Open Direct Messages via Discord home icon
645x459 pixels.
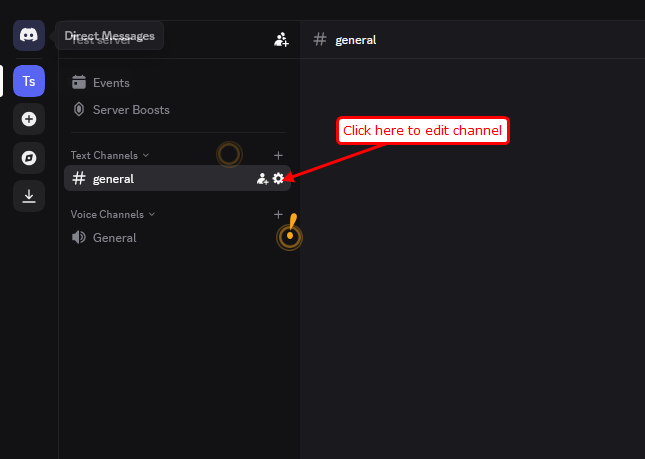[x=29, y=35]
